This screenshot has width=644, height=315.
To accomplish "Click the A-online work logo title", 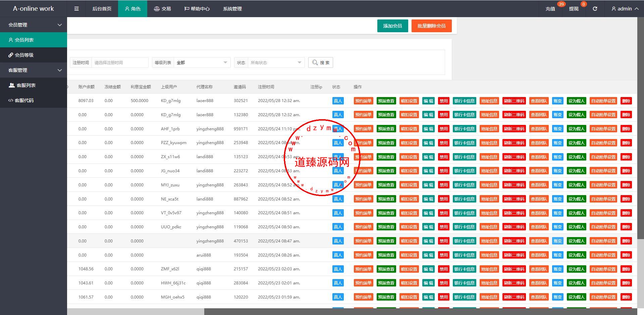I will coord(33,9).
